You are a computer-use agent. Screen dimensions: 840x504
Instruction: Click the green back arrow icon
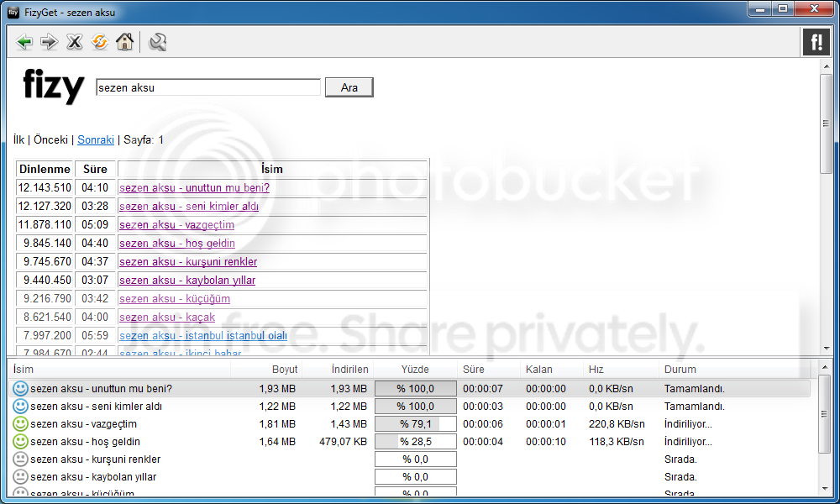click(x=24, y=42)
